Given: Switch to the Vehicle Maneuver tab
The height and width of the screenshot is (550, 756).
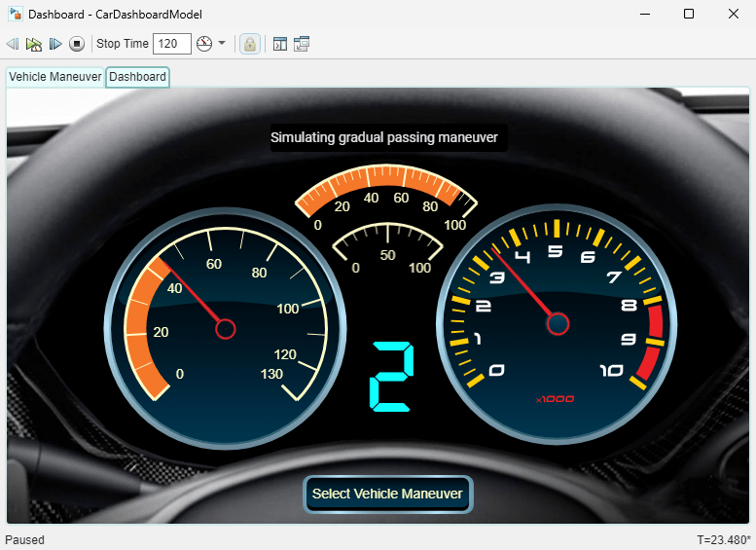Looking at the screenshot, I should pyautogui.click(x=54, y=77).
